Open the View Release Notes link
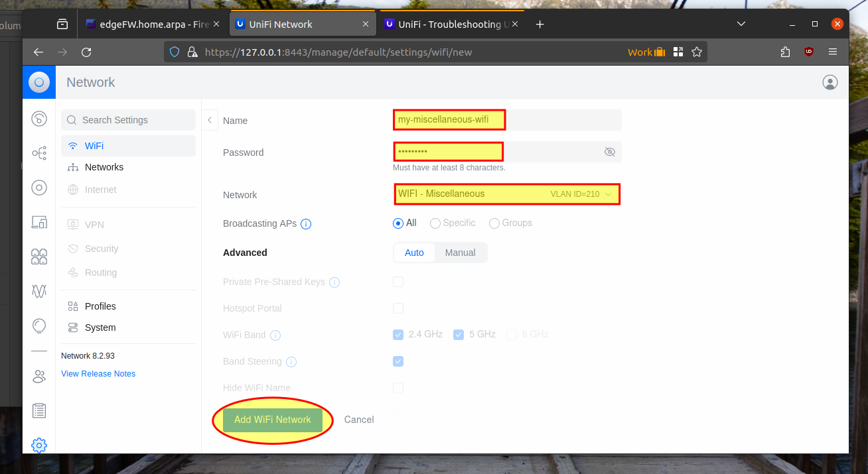 point(98,374)
